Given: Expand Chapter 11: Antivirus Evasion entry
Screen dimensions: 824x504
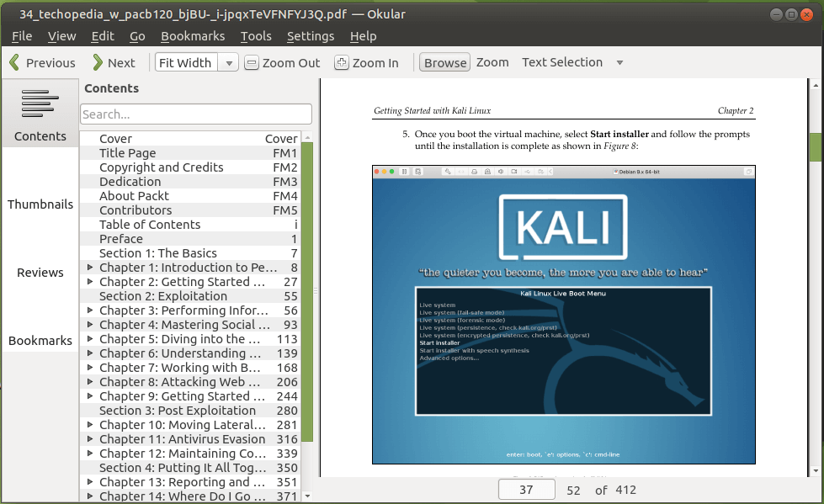Looking at the screenshot, I should click(x=90, y=439).
